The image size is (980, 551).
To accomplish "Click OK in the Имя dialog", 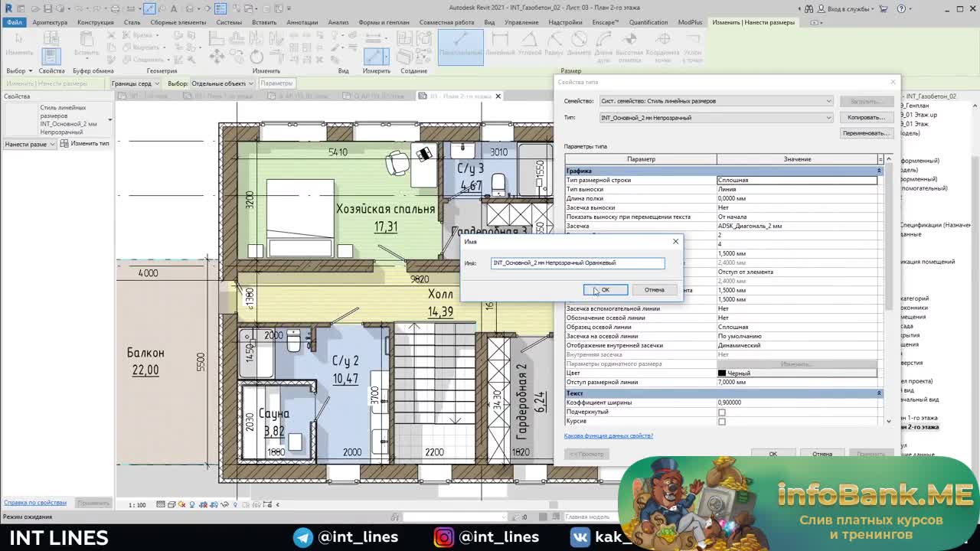I will click(606, 290).
